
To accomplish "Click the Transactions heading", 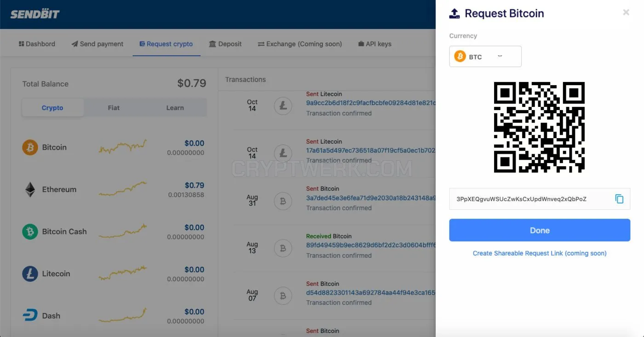I will pos(246,80).
